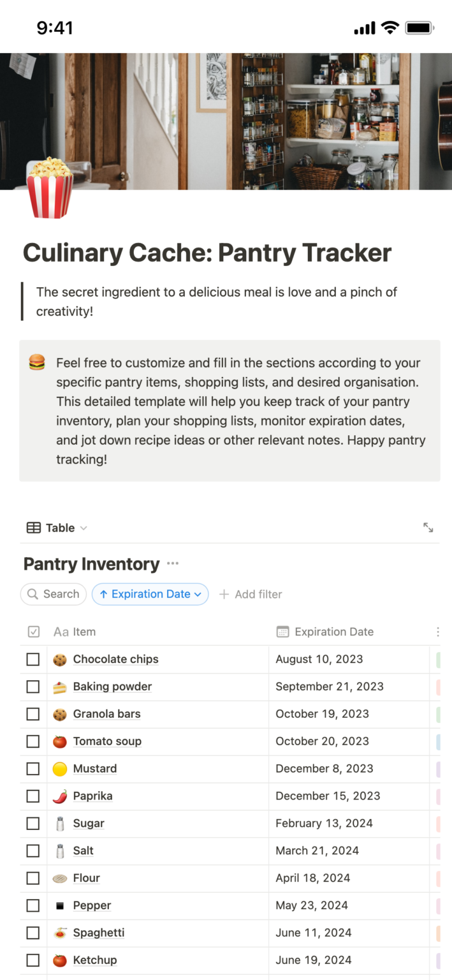Tap the plus icon next to Add filter
Screen dimensions: 452x980
[x=224, y=594]
